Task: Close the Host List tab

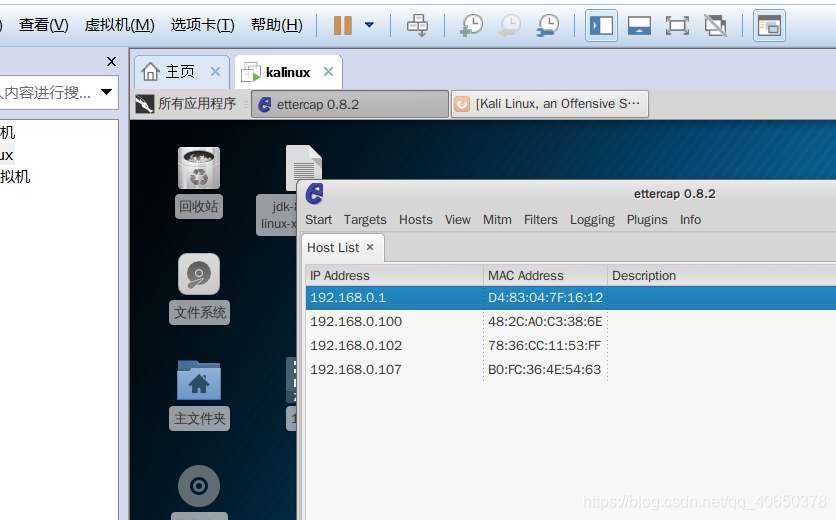Action: pos(370,247)
